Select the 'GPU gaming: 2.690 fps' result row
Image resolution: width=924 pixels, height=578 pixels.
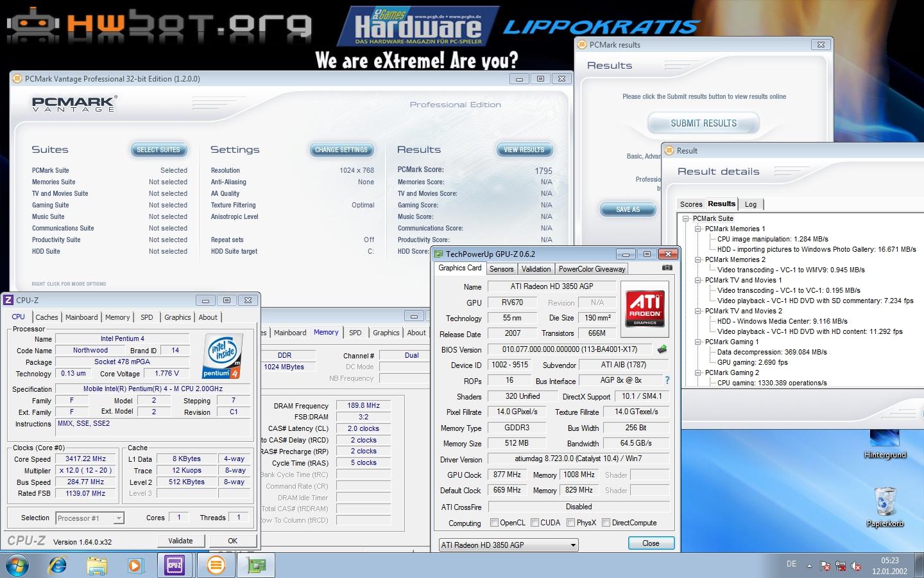[752, 362]
